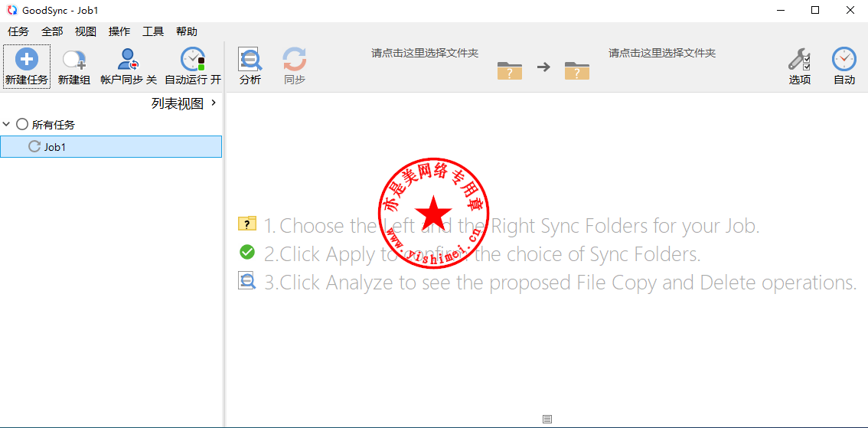Click the analyze icon in step 3

tap(247, 280)
